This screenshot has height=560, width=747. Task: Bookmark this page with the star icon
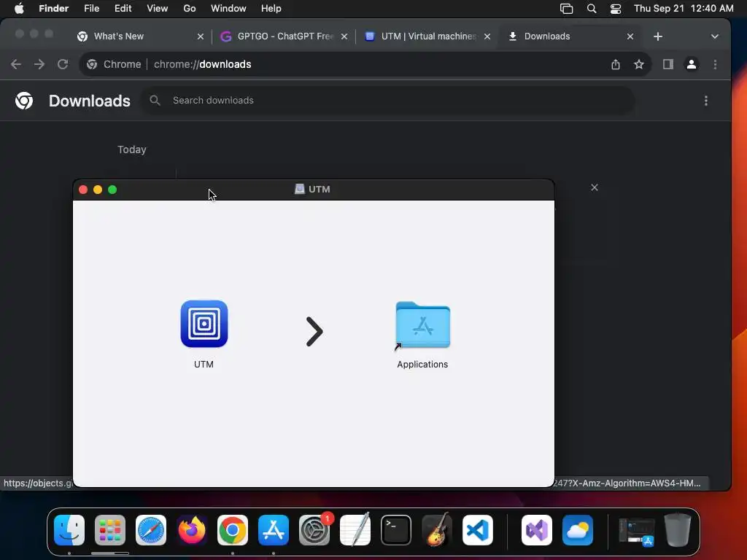pos(639,64)
